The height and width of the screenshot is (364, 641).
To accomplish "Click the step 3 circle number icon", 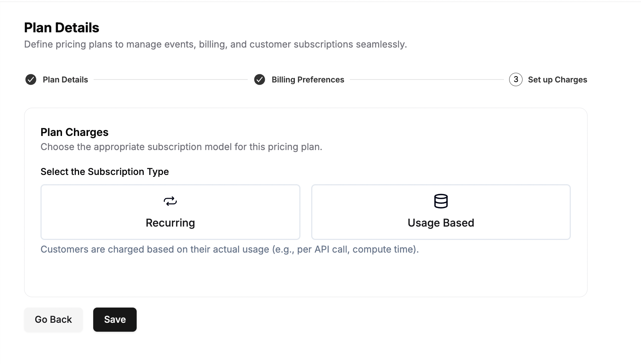I will click(516, 79).
